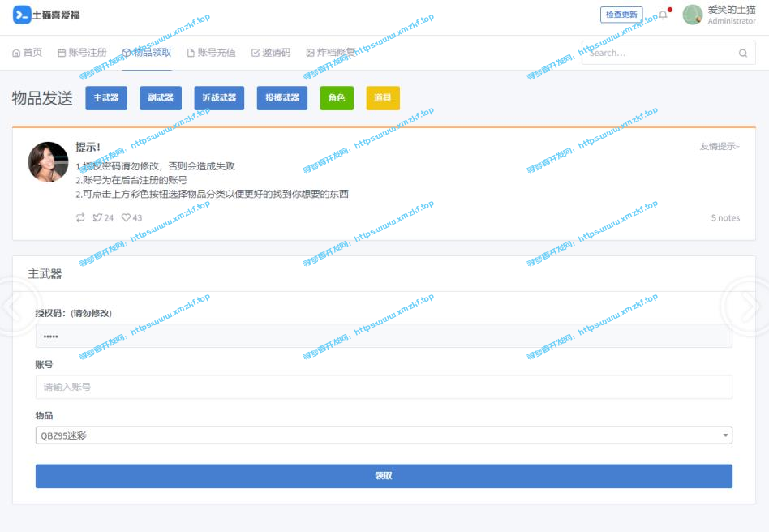Select the 投掷武器 category button

(282, 98)
